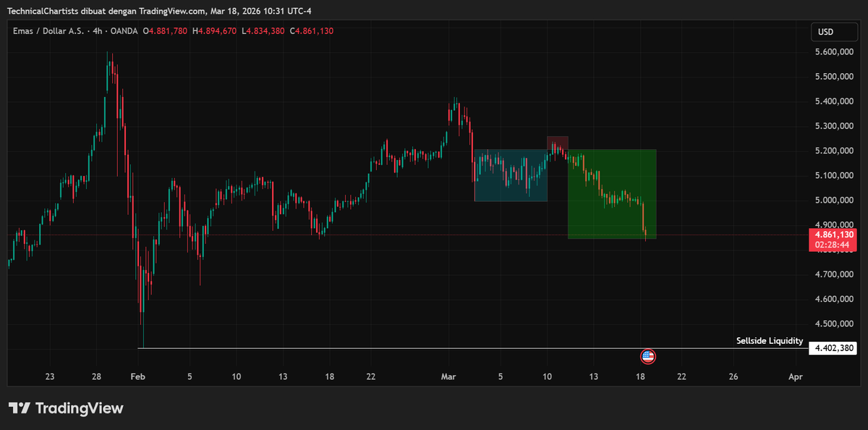868x430 pixels.
Task: Click the 28 date label on time axis
Action: (x=96, y=376)
